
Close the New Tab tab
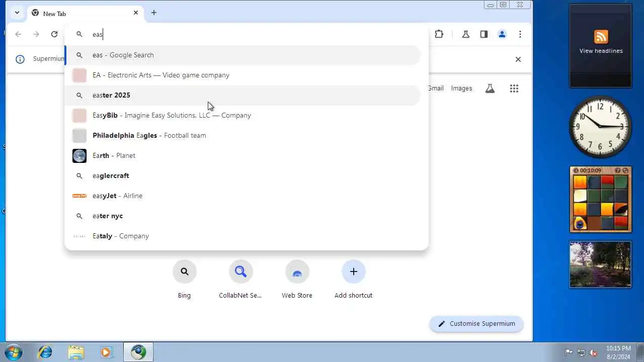(x=136, y=13)
